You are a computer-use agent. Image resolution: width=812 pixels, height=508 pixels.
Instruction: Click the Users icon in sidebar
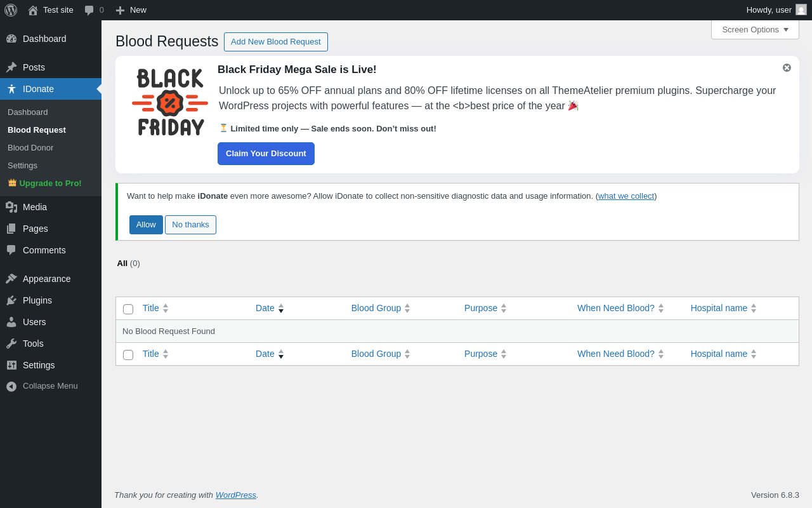[x=11, y=322]
